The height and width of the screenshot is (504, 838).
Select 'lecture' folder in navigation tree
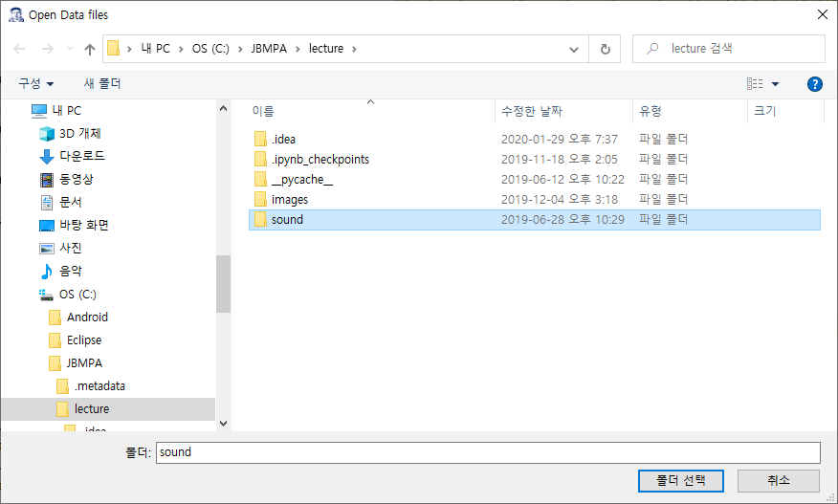point(92,409)
